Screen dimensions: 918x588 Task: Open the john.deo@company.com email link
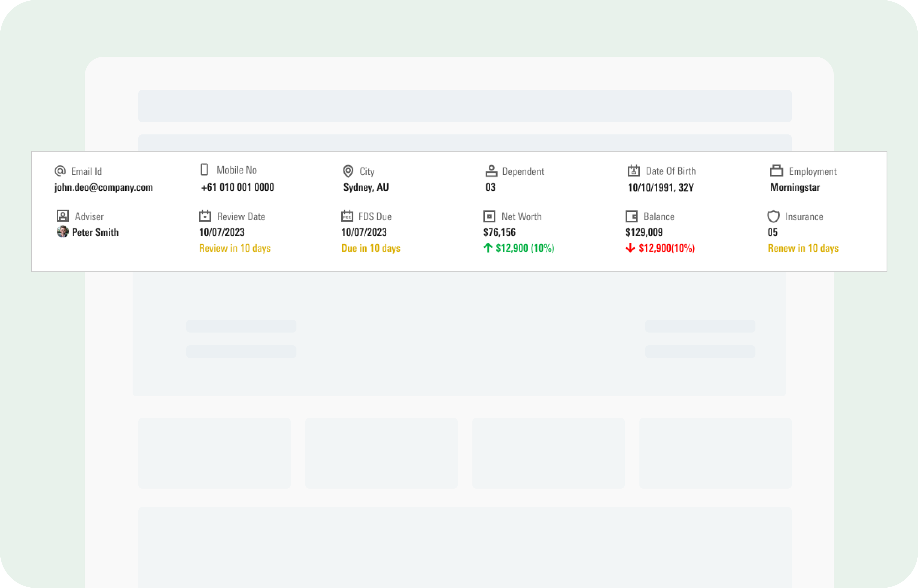[x=104, y=188]
